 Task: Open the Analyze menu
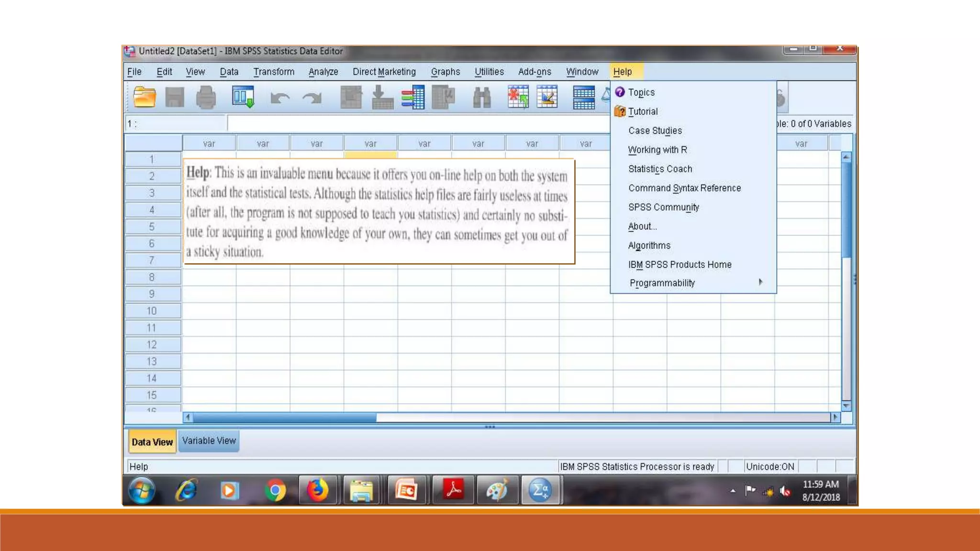point(323,72)
